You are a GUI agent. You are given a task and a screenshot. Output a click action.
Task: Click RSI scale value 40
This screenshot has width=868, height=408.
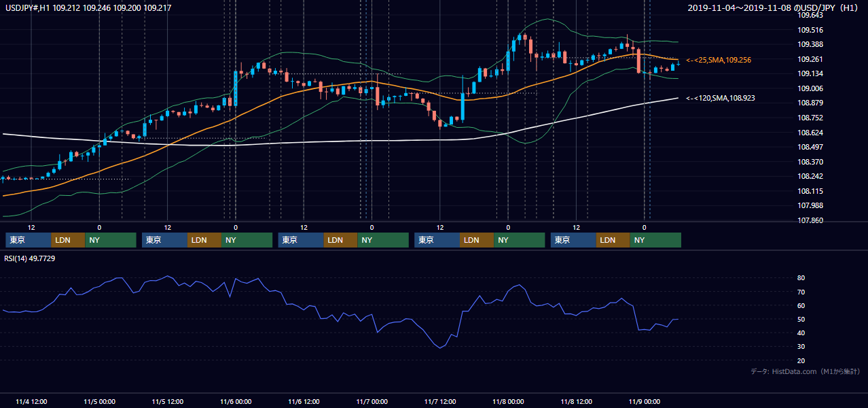click(x=801, y=333)
